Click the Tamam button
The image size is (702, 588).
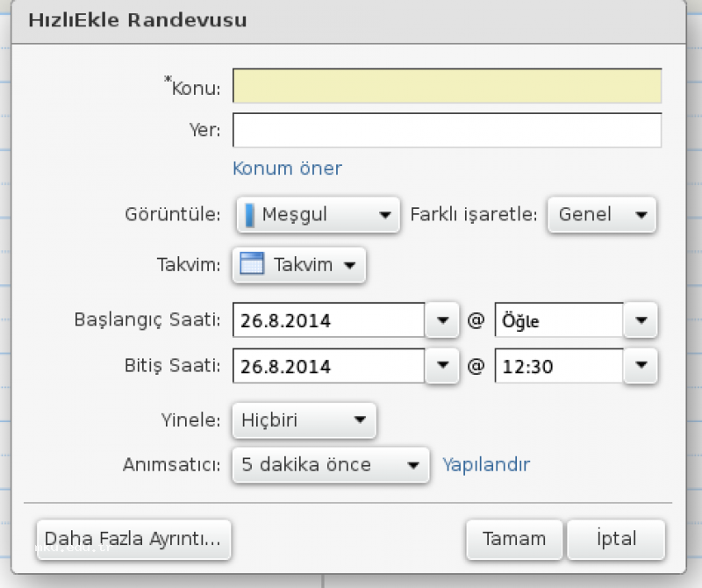click(x=514, y=539)
